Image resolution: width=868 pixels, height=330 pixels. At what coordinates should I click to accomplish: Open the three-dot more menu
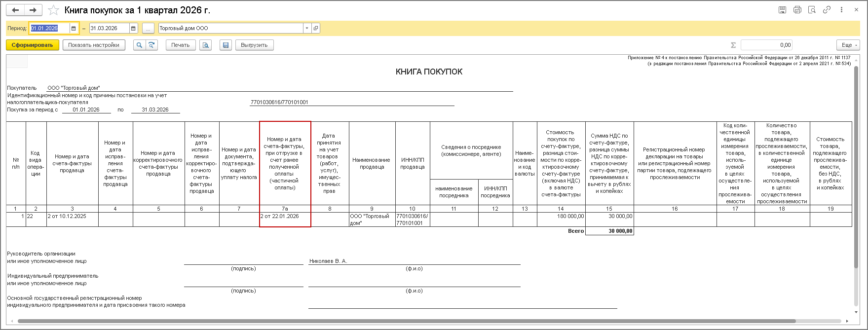(841, 10)
